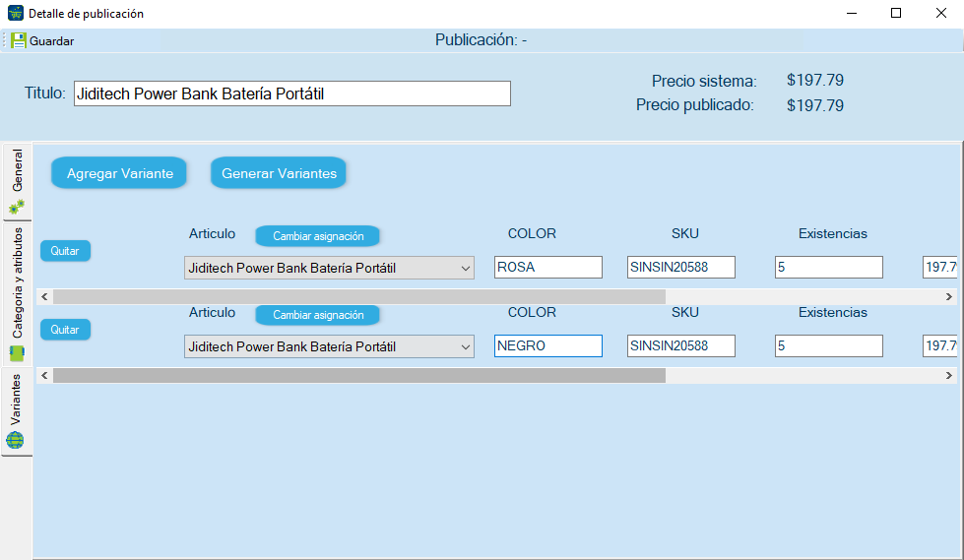
Task: Click the SKU label in NEGRO variant row
Action: point(685,312)
